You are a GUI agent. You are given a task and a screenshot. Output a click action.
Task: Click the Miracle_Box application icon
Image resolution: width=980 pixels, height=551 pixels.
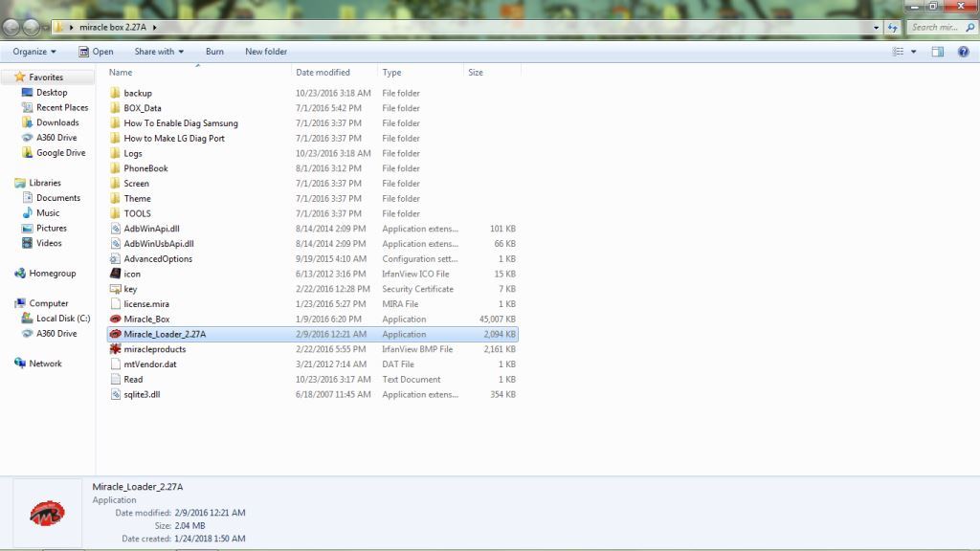[115, 320]
